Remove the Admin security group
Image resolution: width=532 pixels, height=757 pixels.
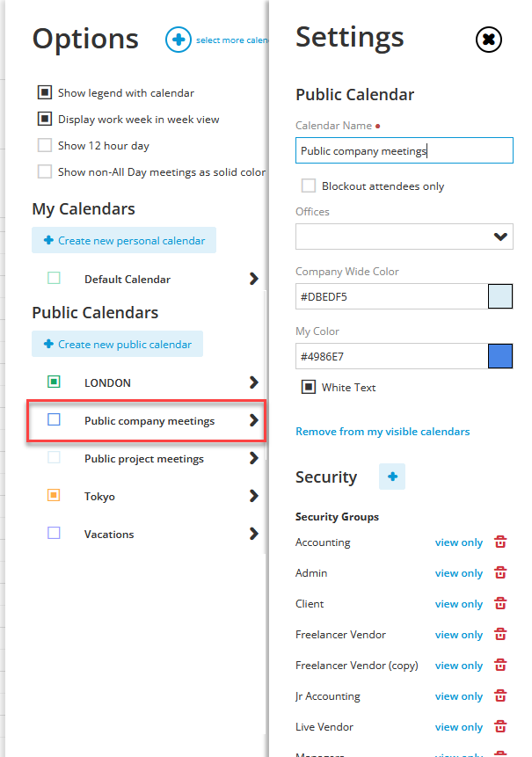(500, 573)
